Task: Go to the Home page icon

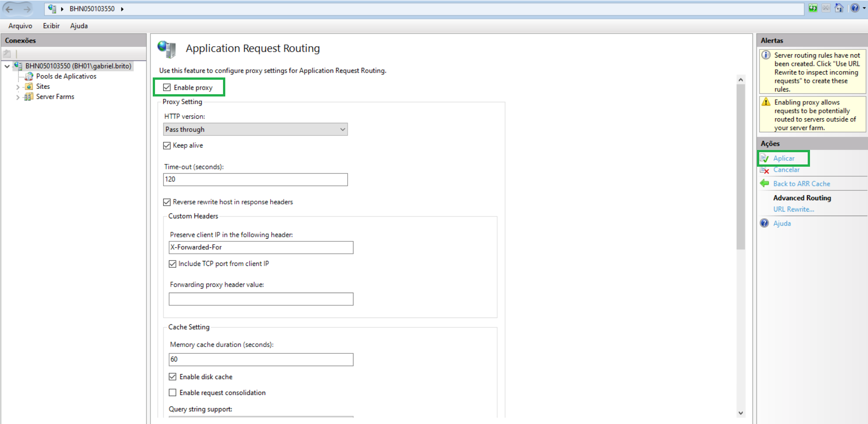Action: [x=839, y=8]
